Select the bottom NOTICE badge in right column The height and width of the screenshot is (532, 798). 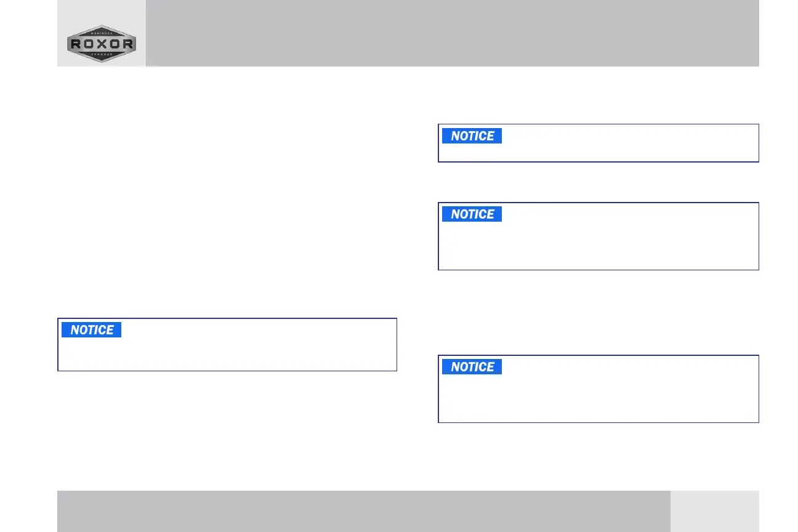[x=472, y=367]
